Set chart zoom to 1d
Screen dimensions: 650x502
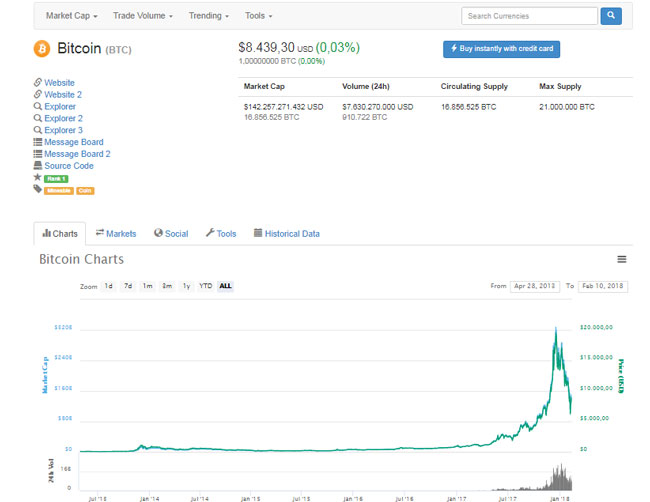109,286
